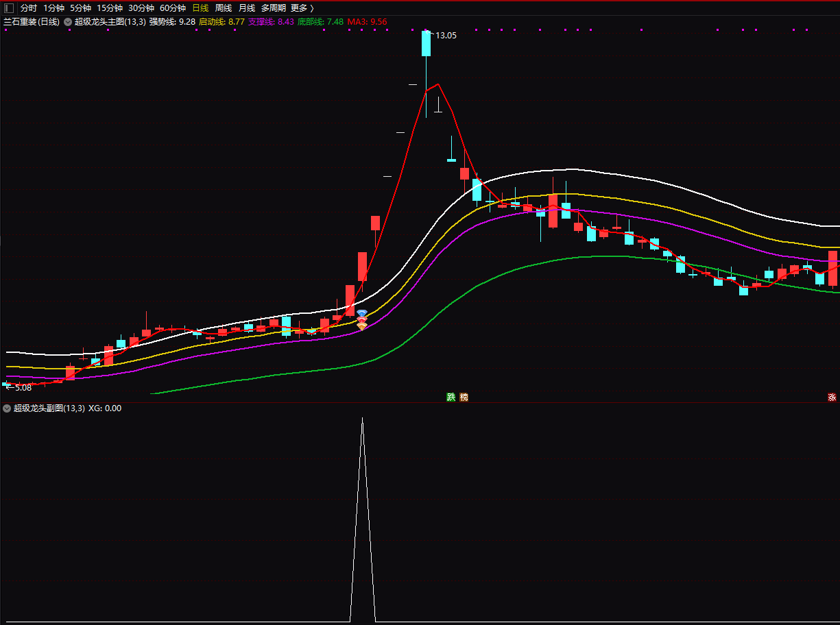Click the tall cyan candle at 13.05 high
Viewport: 840px width, 625px height.
pyautogui.click(x=427, y=43)
